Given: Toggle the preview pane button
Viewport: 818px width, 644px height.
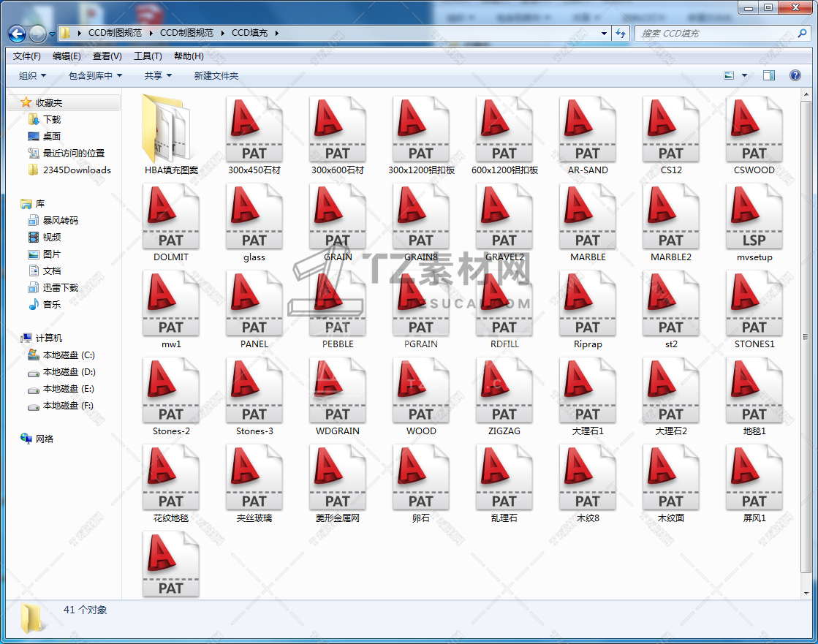Looking at the screenshot, I should tap(769, 75).
